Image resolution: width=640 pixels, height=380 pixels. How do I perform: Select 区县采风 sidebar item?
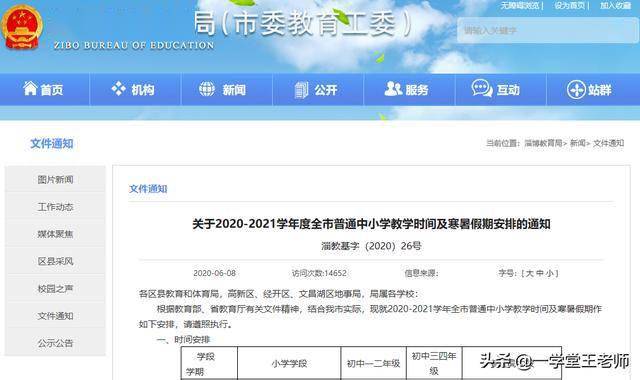click(55, 261)
